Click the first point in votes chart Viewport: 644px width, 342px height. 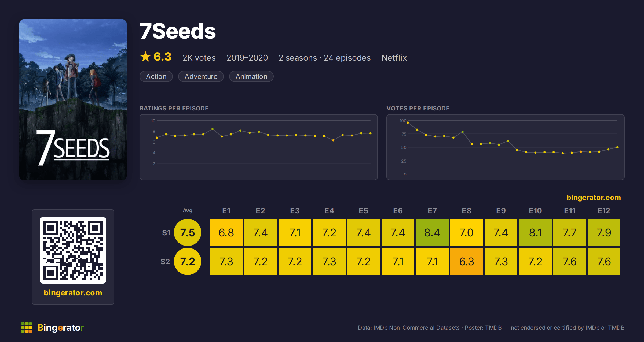[x=408, y=122]
